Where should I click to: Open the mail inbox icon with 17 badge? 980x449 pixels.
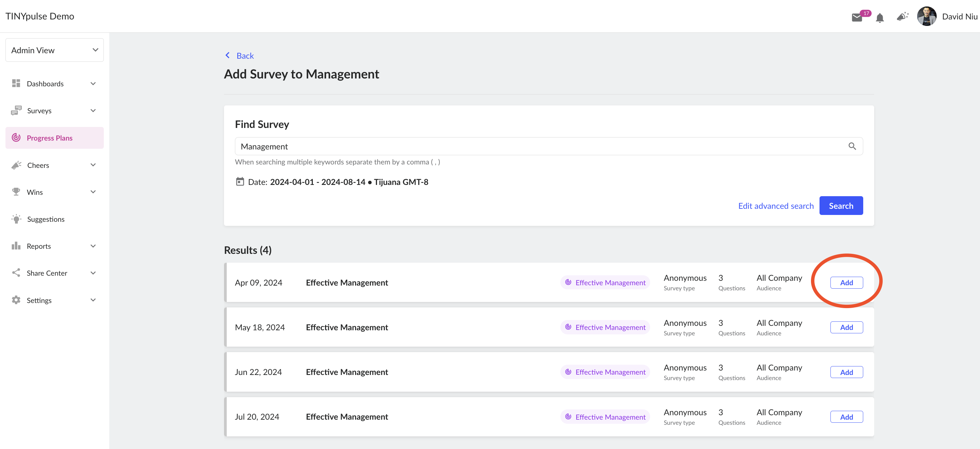(857, 17)
